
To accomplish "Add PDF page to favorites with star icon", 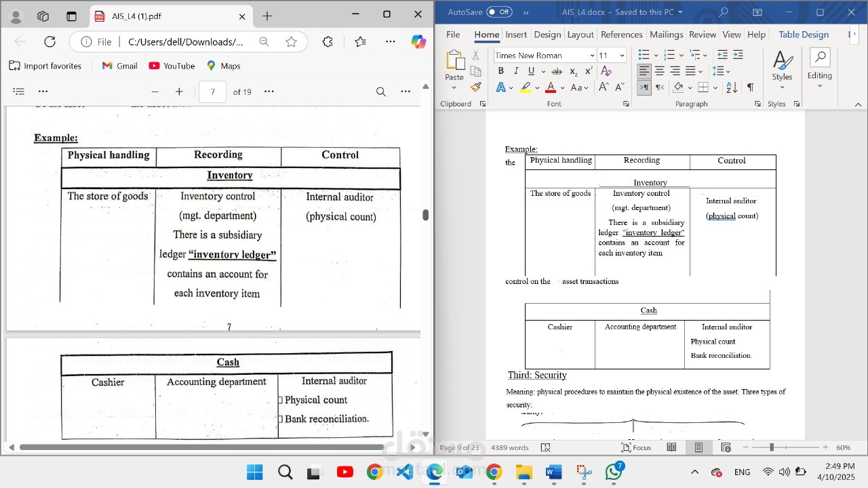I will coord(291,42).
